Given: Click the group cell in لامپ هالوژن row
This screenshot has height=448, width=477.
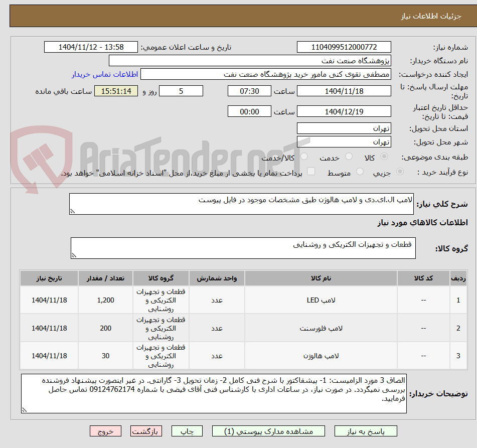Looking at the screenshot, I should pos(161,356).
